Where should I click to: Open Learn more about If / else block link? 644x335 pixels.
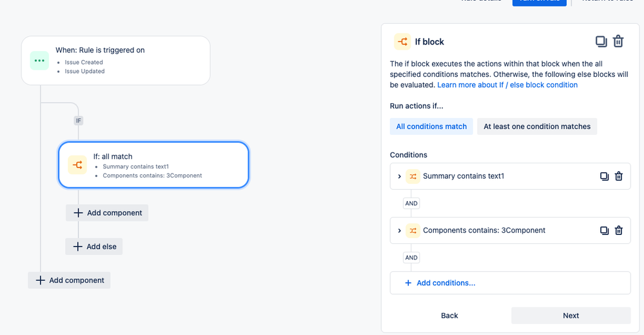click(x=507, y=85)
